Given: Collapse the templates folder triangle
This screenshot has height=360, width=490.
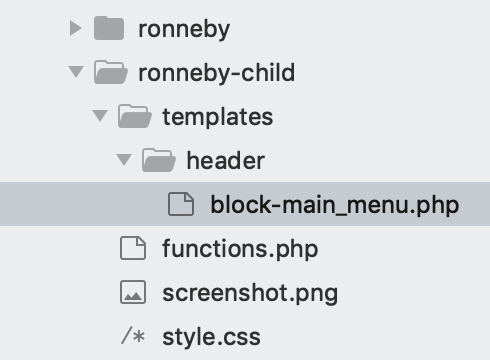Looking at the screenshot, I should tap(100, 116).
